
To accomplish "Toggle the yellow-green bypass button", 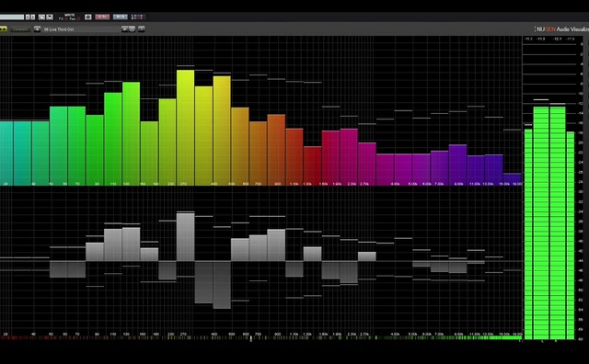I will click(x=4, y=28).
